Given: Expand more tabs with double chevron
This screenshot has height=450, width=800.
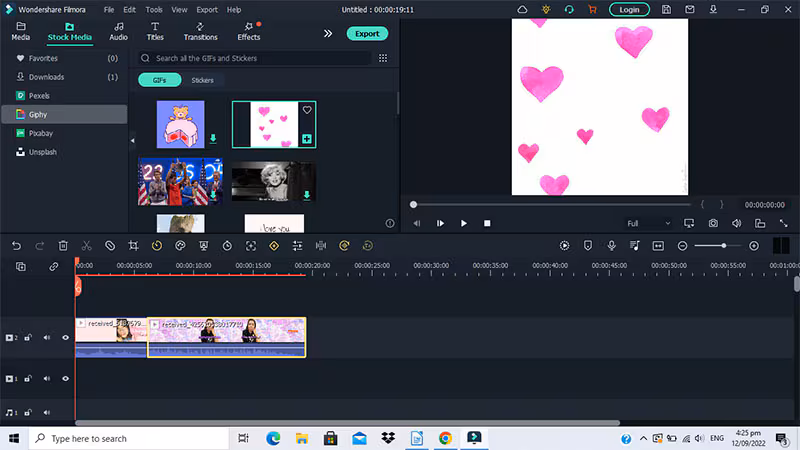Looking at the screenshot, I should click(x=328, y=34).
